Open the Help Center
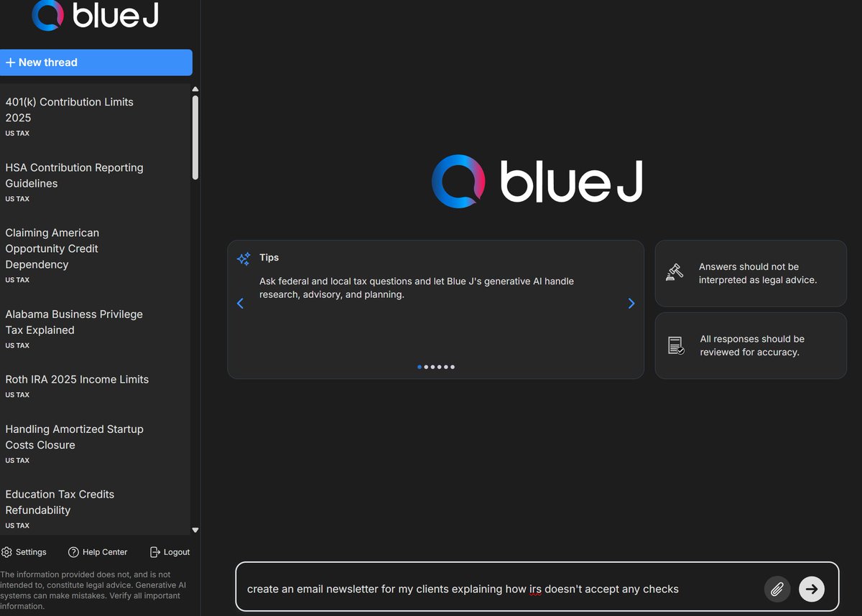The image size is (862, 616). point(98,552)
